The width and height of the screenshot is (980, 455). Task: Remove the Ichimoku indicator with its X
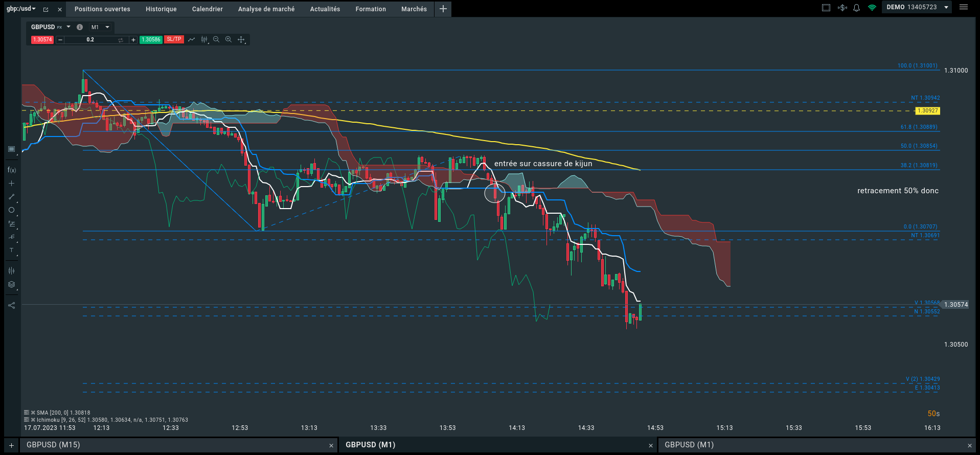coord(33,420)
